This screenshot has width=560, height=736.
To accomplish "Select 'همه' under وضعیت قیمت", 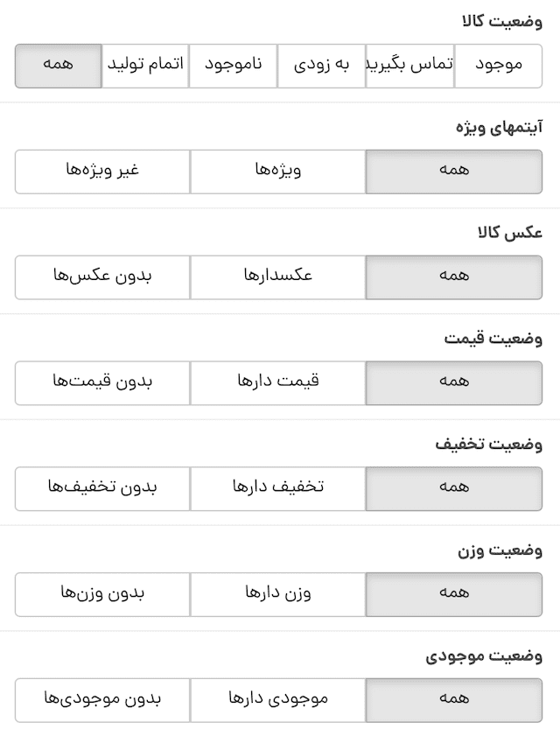I will pos(453,383).
